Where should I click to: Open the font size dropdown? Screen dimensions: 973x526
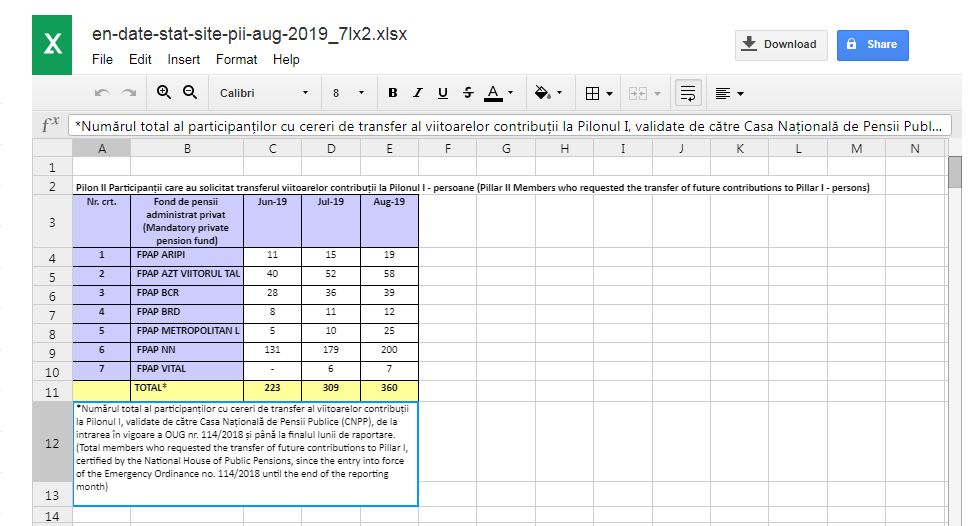[348, 93]
